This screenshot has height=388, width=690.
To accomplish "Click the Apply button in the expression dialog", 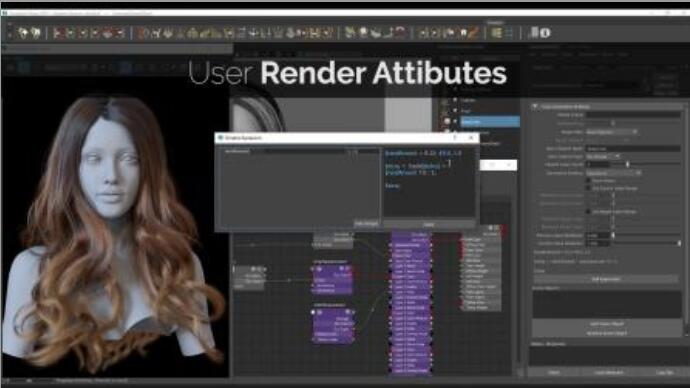I will 429,224.
